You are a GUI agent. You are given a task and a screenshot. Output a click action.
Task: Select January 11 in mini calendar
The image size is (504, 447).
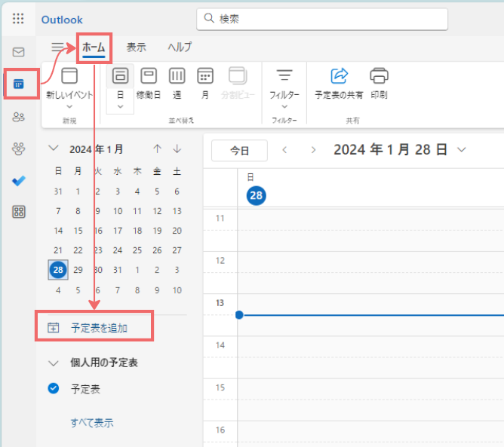coord(137,211)
